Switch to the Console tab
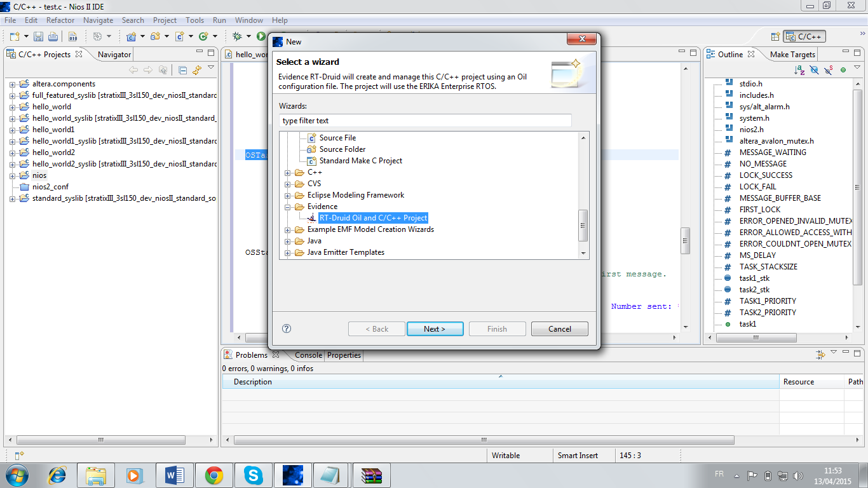Viewport: 868px width, 488px height. (x=308, y=355)
